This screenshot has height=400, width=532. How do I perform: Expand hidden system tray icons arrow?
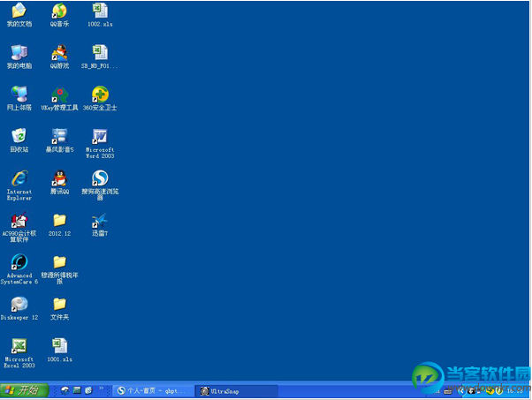(460, 391)
